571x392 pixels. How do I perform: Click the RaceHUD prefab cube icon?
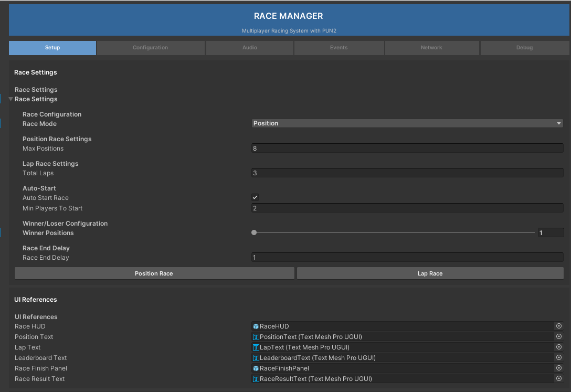[256, 326]
